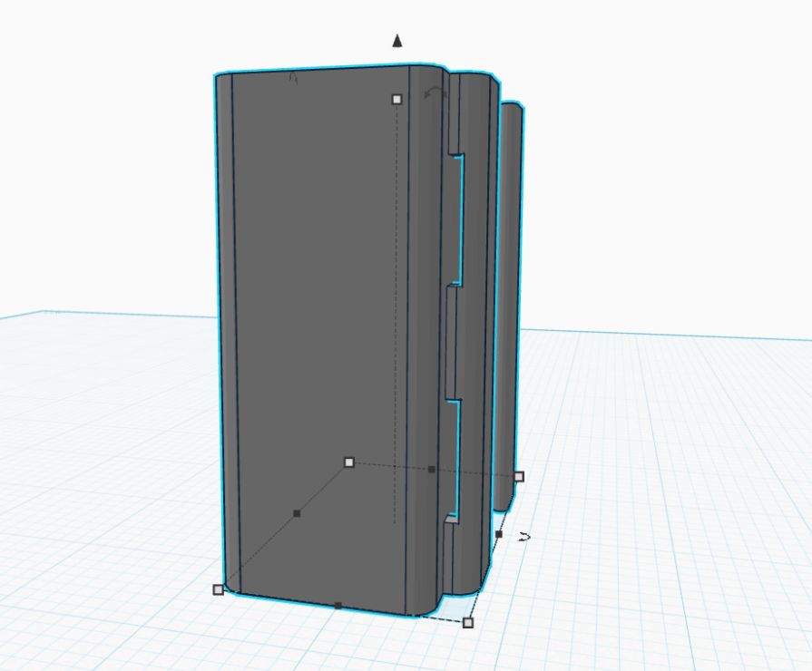Click the black midpoint handle on the left dashed edge

tap(297, 514)
